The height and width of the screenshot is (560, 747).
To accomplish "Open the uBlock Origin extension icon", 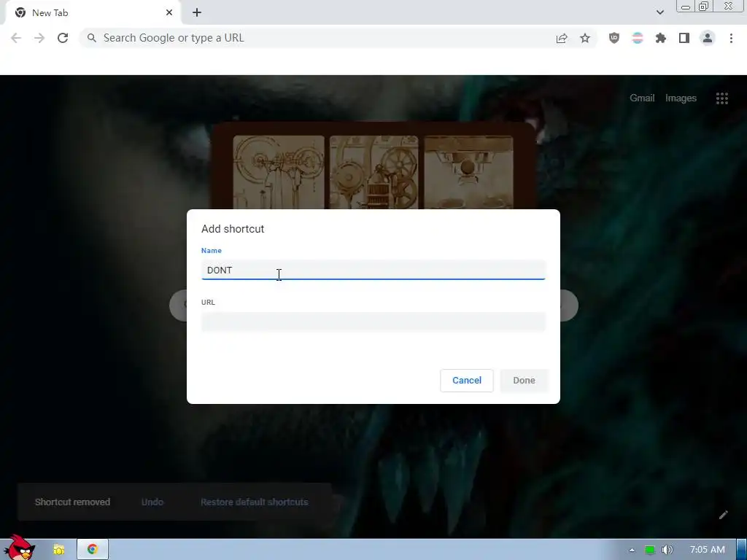I will coord(614,38).
